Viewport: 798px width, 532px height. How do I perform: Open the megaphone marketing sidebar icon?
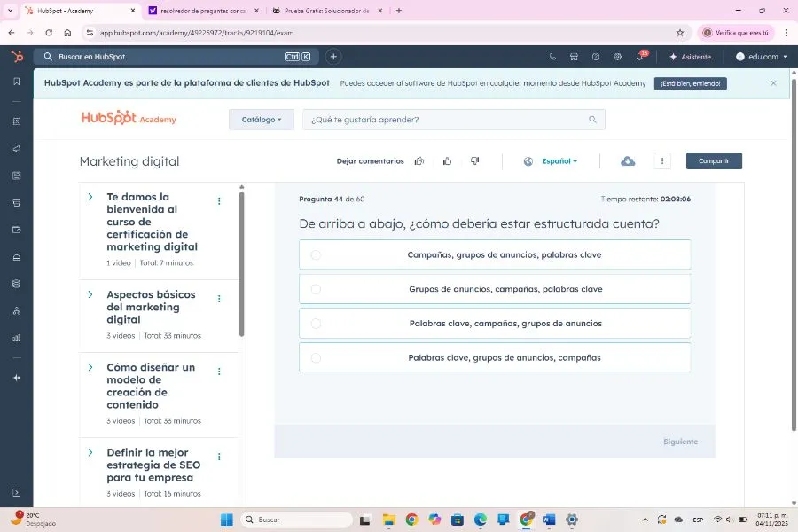click(x=16, y=149)
